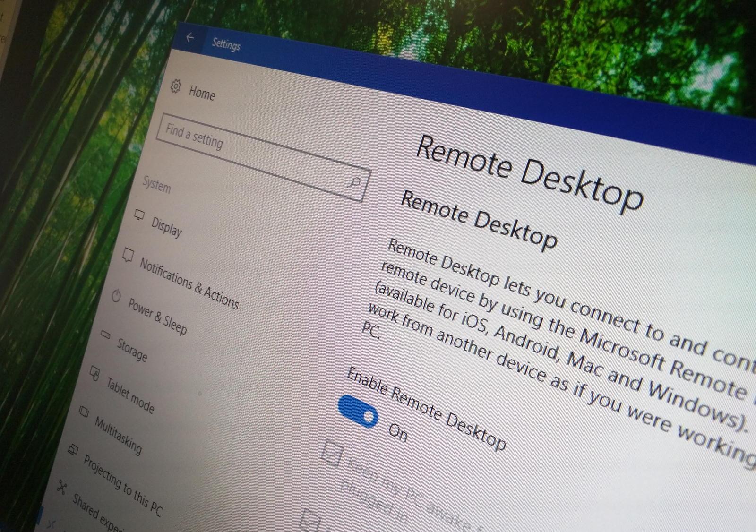Click the System category heading
The height and width of the screenshot is (532, 756).
pos(156,185)
